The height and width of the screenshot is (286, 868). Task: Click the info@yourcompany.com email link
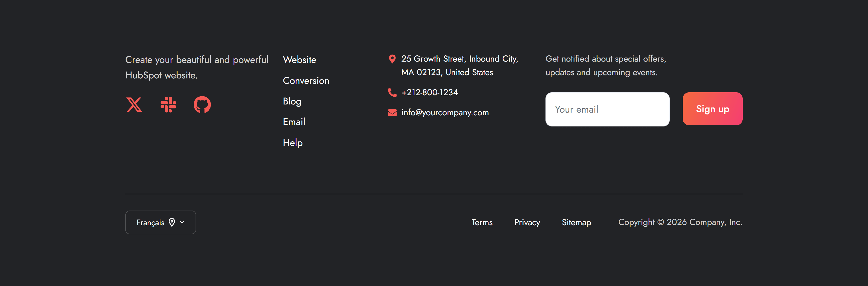(x=445, y=113)
